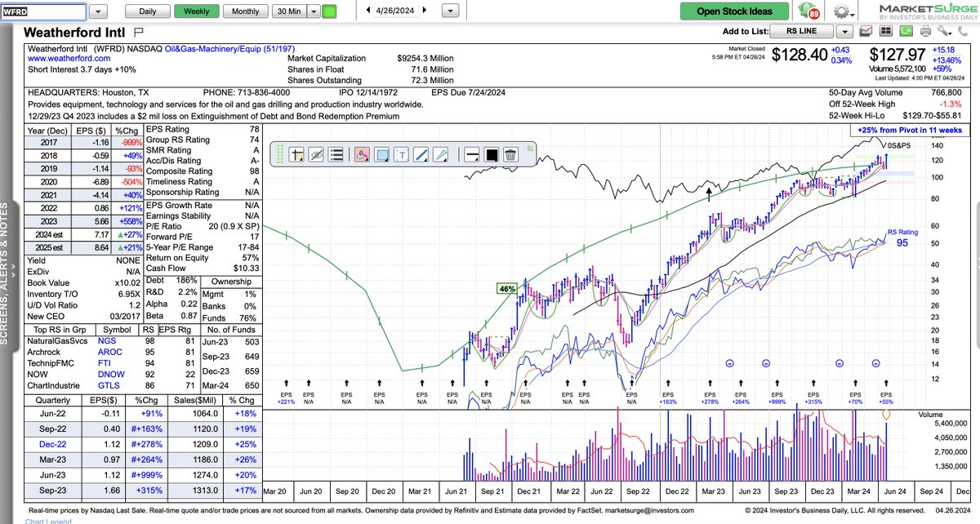
Task: Click the Composite Rating value 98
Action: (x=255, y=172)
